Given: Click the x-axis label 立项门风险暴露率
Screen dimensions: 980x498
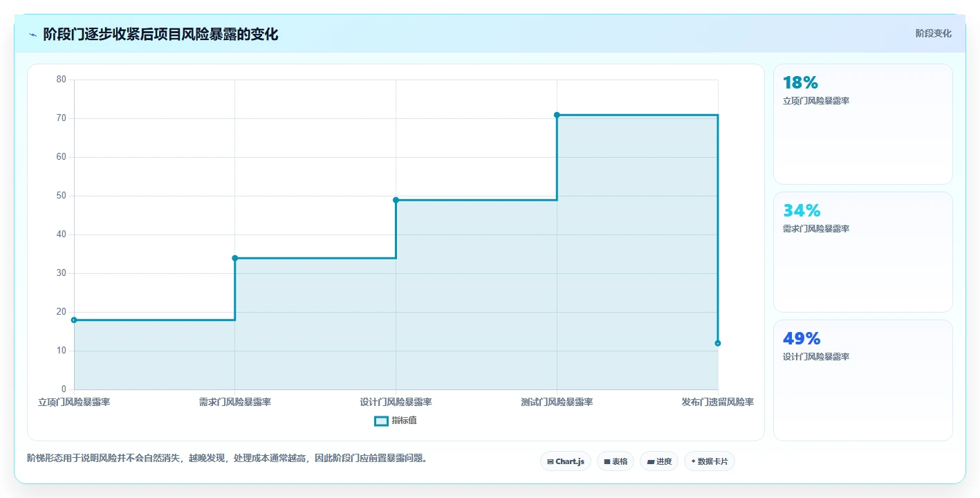Looking at the screenshot, I should 74,402.
